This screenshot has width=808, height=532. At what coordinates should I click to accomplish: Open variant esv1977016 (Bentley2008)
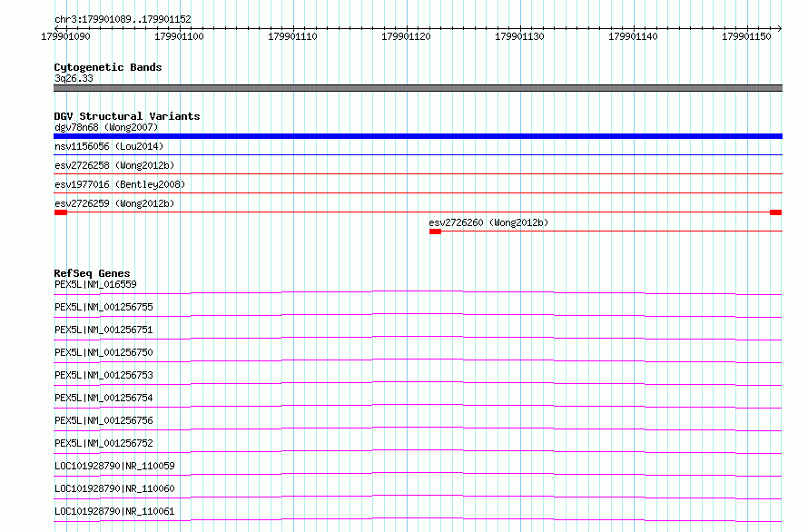coord(120,184)
